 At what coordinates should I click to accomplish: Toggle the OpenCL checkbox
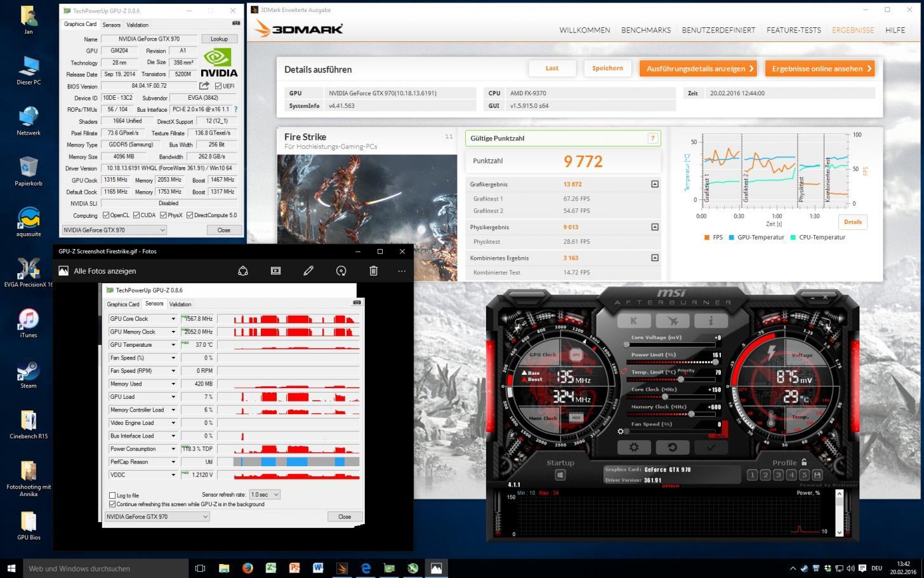click(x=106, y=215)
